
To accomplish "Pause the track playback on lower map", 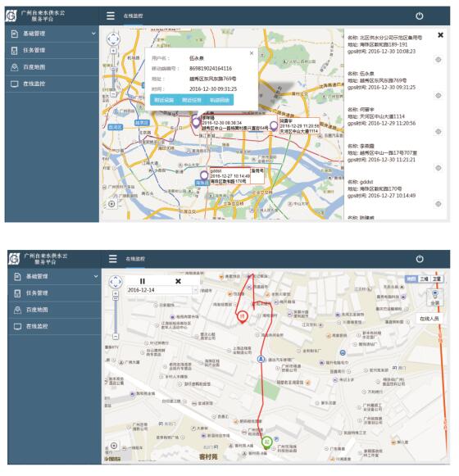I will pos(143,281).
